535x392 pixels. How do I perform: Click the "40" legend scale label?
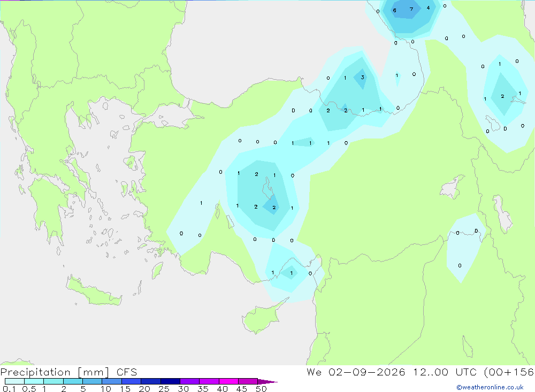[222, 389]
